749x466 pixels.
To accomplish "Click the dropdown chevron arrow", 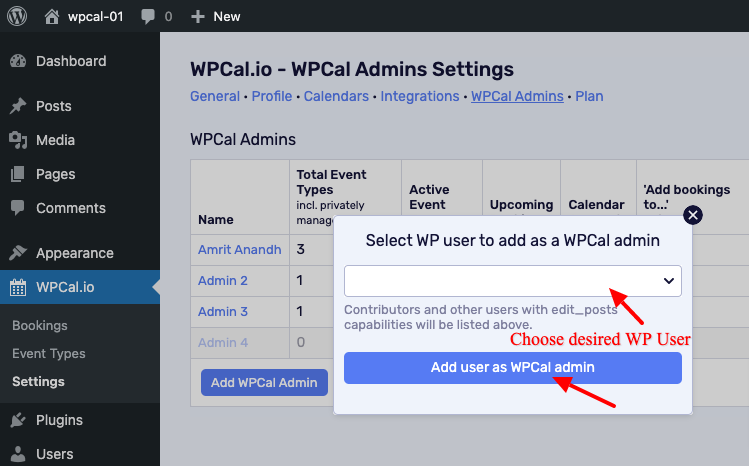I will (669, 281).
